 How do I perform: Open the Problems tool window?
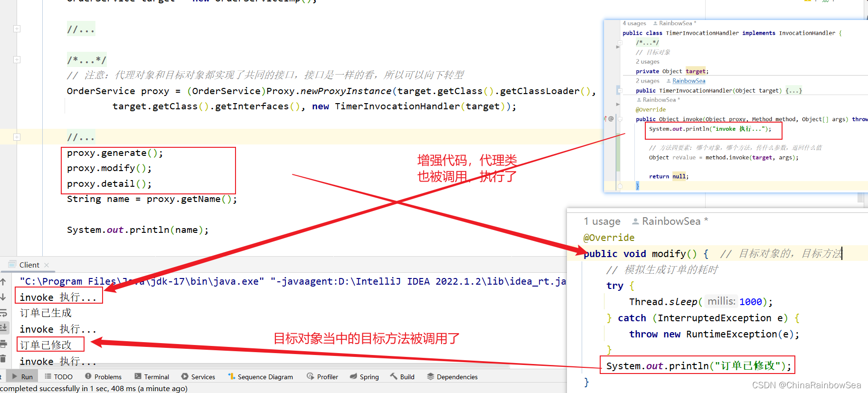click(x=103, y=377)
